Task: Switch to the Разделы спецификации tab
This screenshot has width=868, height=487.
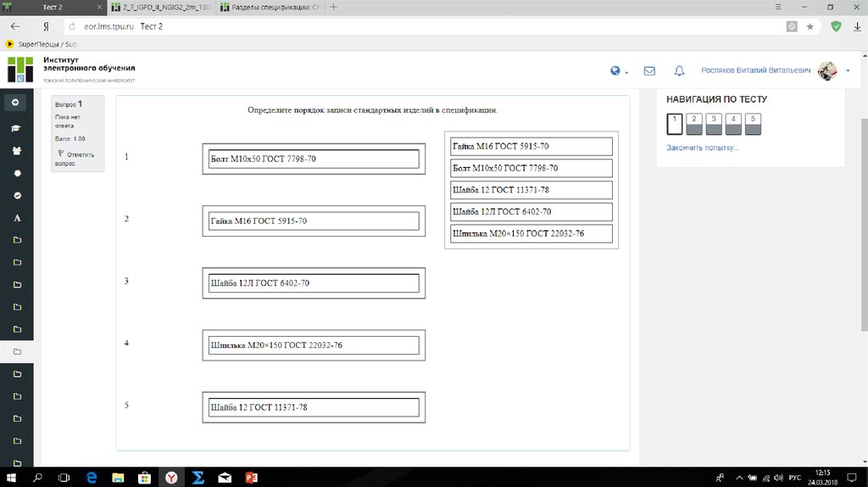Action: 266,7
